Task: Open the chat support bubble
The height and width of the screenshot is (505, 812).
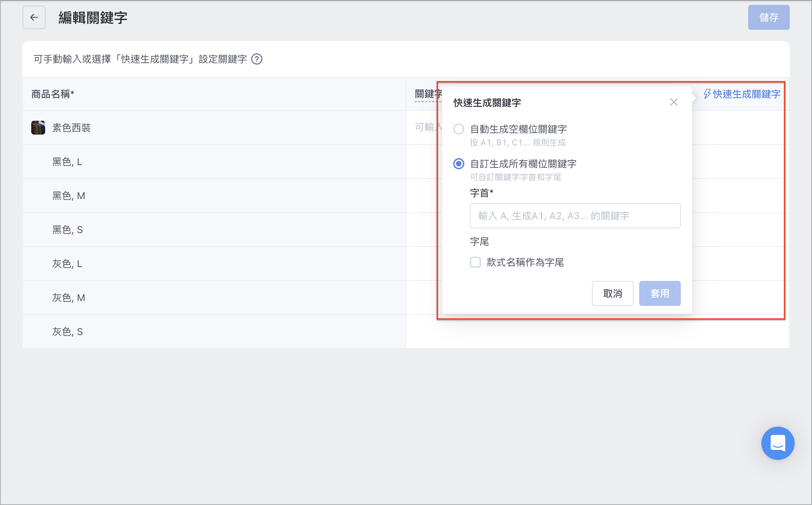Action: (x=778, y=443)
